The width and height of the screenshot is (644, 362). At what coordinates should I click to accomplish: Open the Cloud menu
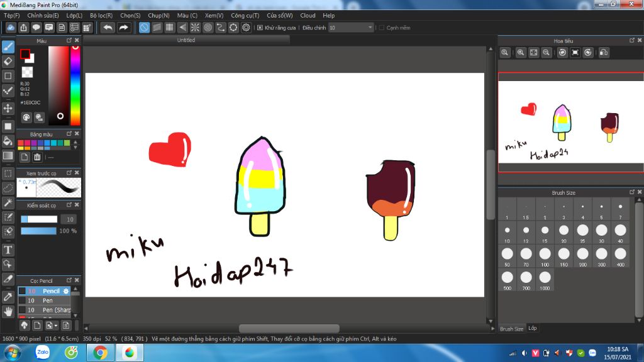coord(308,15)
